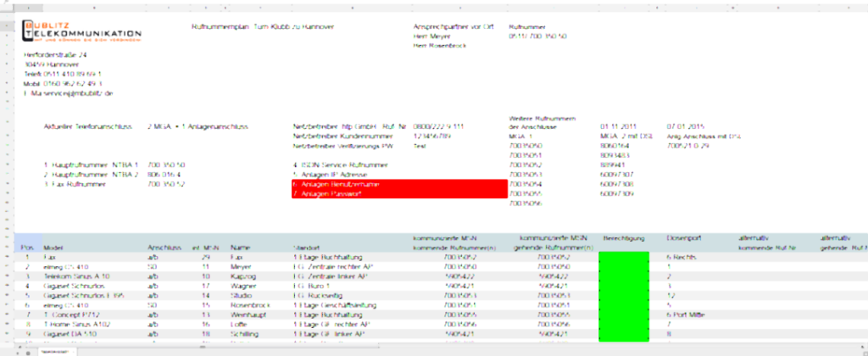Click the horizontal scrollbar thumb at the bottom
The width and height of the screenshot is (868, 356).
[202, 346]
